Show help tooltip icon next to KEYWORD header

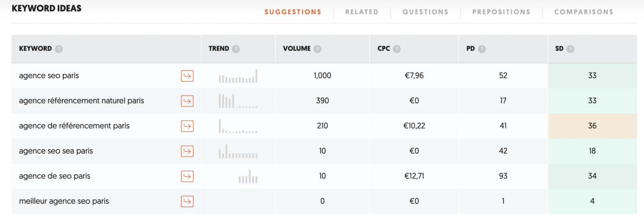59,49
